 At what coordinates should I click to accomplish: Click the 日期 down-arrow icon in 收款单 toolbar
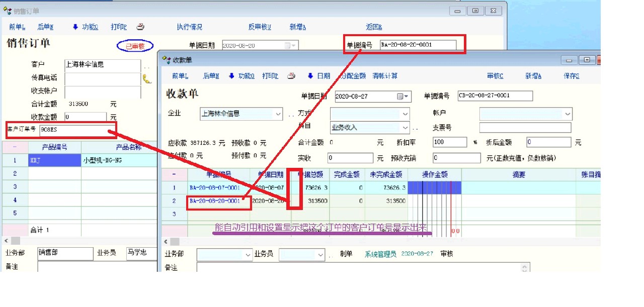point(310,76)
